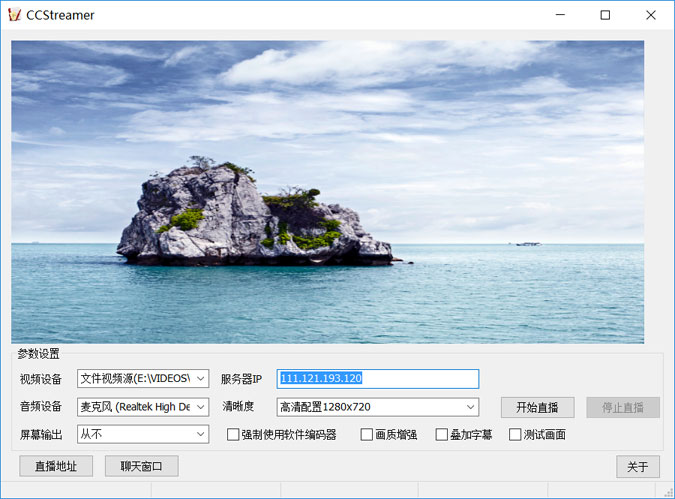
Task: Click the 参数设置 group title
Action: 38,353
